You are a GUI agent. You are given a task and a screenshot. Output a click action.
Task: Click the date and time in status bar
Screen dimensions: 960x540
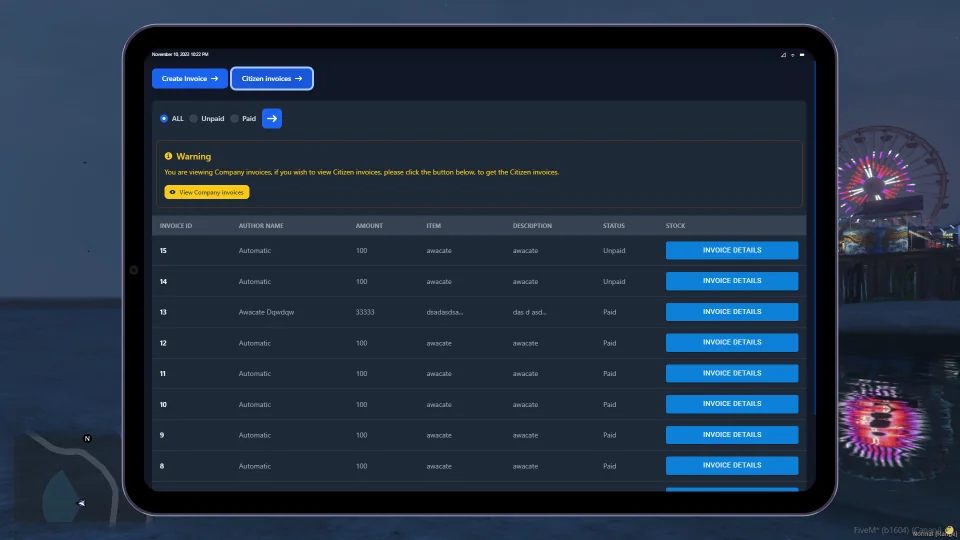tap(180, 54)
